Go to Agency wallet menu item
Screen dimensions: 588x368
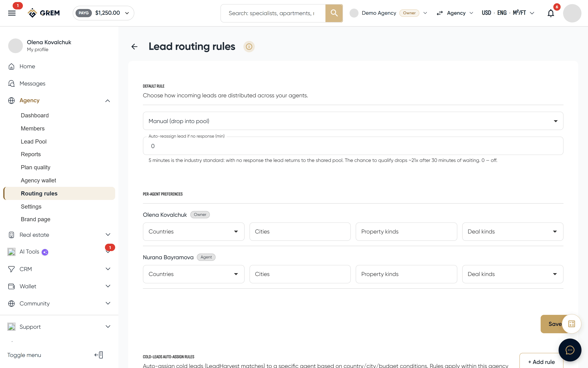(x=38, y=180)
